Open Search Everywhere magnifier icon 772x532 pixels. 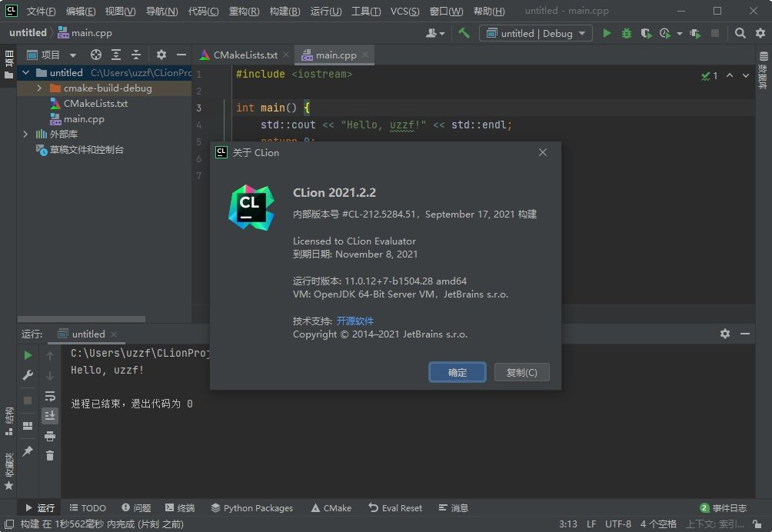point(740,33)
